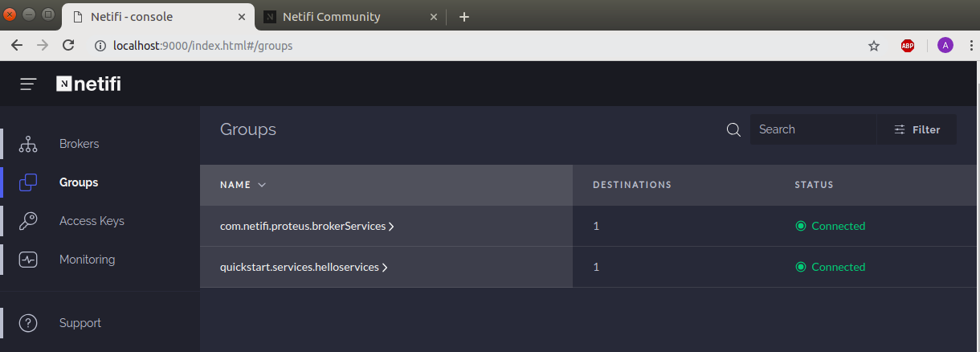Click the search magnifier icon

coord(733,130)
